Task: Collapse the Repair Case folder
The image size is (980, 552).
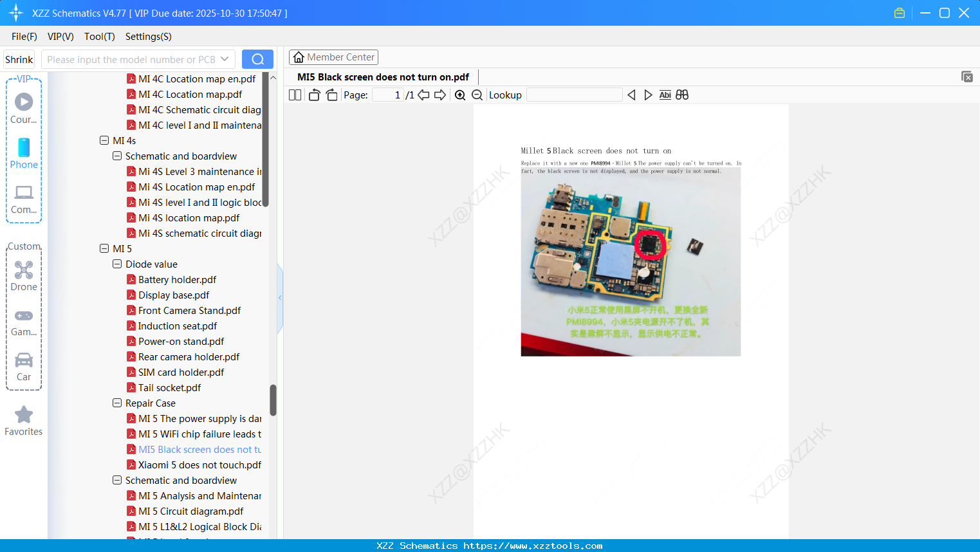Action: [117, 403]
